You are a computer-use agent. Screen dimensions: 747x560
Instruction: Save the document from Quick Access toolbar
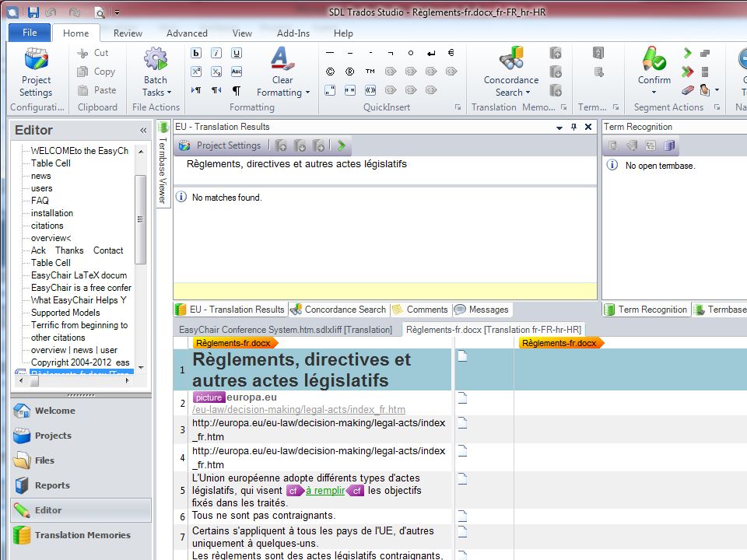click(33, 12)
